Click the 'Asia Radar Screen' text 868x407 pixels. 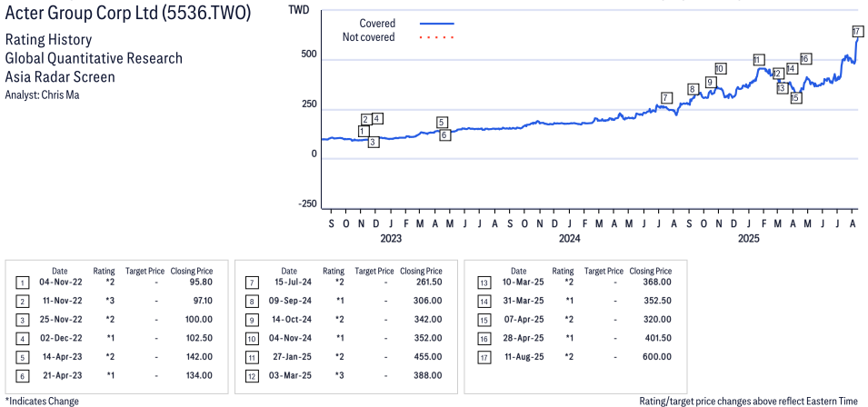pyautogui.click(x=60, y=77)
